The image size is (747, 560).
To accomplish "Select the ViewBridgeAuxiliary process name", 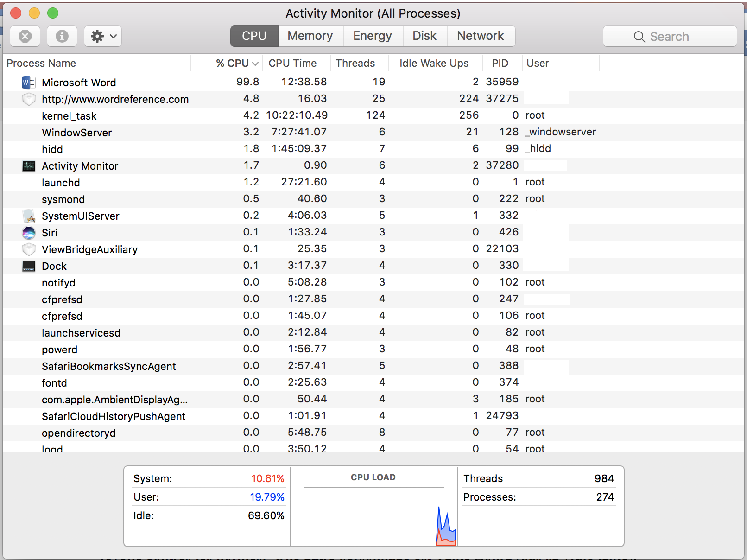I will pos(89,249).
